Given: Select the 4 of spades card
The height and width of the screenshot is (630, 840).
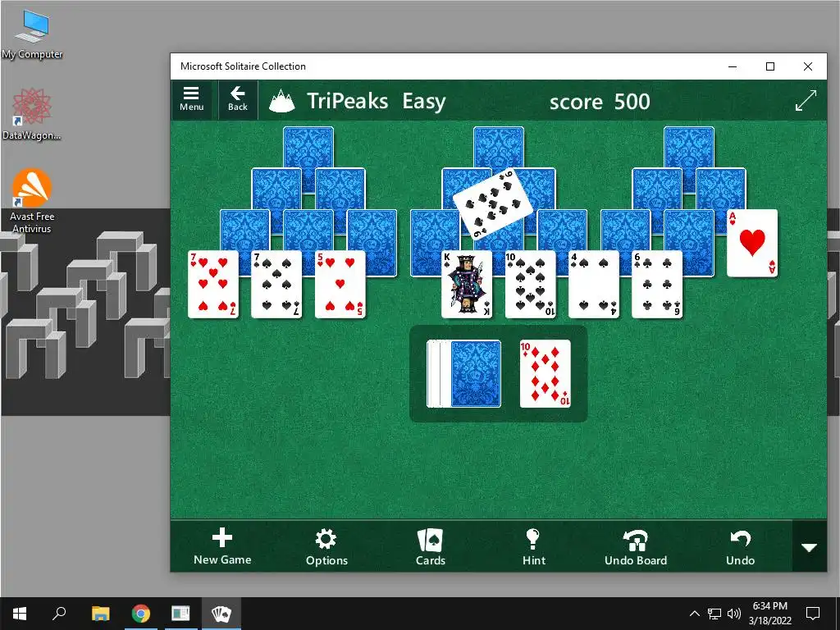Looking at the screenshot, I should point(594,284).
